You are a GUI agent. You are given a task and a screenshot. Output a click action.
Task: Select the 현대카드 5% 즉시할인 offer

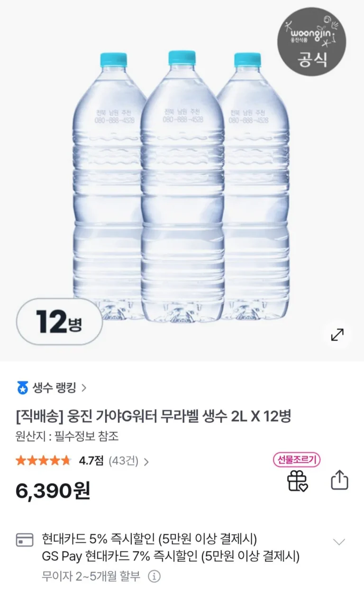pyautogui.click(x=149, y=539)
